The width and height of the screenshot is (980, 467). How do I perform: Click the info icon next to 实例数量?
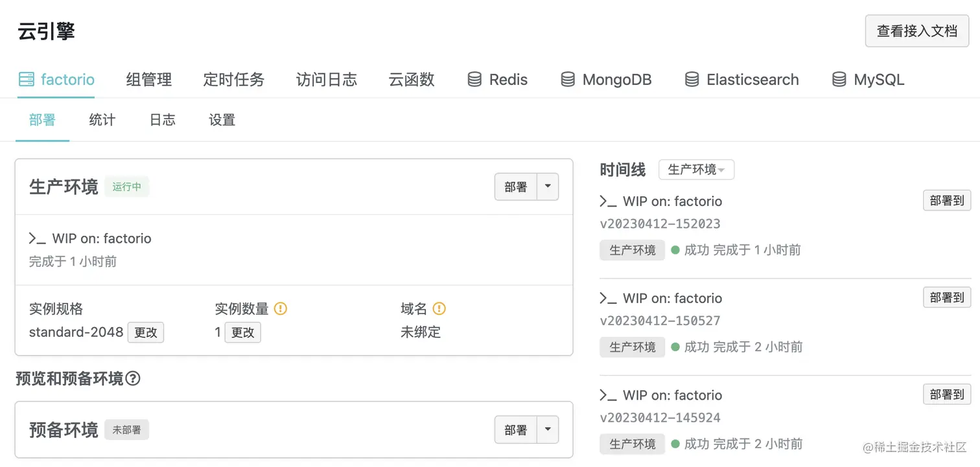[281, 308]
